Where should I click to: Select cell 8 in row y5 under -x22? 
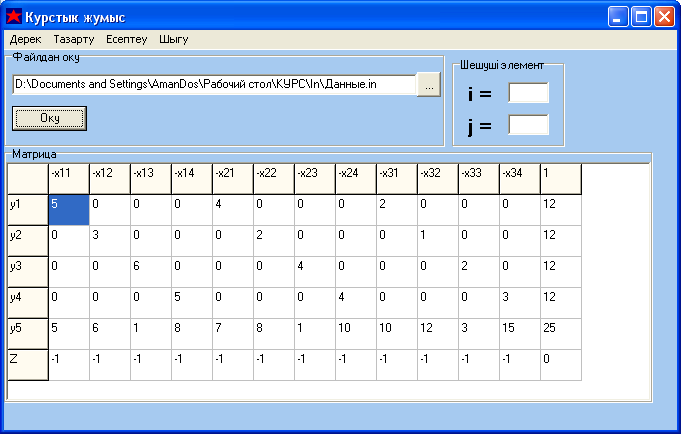pos(274,334)
